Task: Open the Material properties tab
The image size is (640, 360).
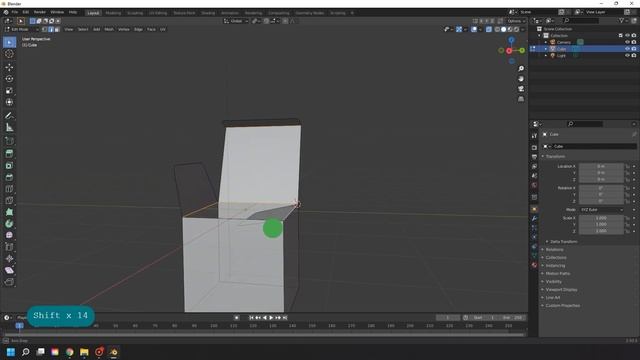Action: [x=534, y=265]
